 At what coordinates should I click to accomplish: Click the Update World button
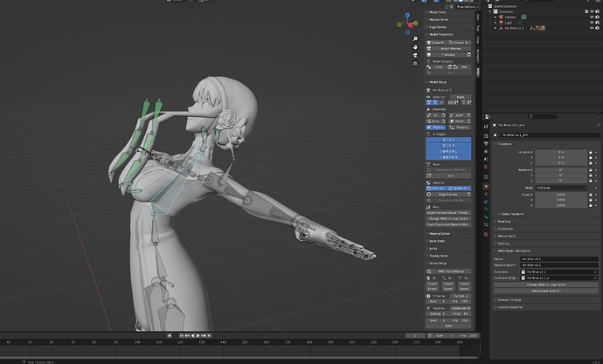click(460, 308)
